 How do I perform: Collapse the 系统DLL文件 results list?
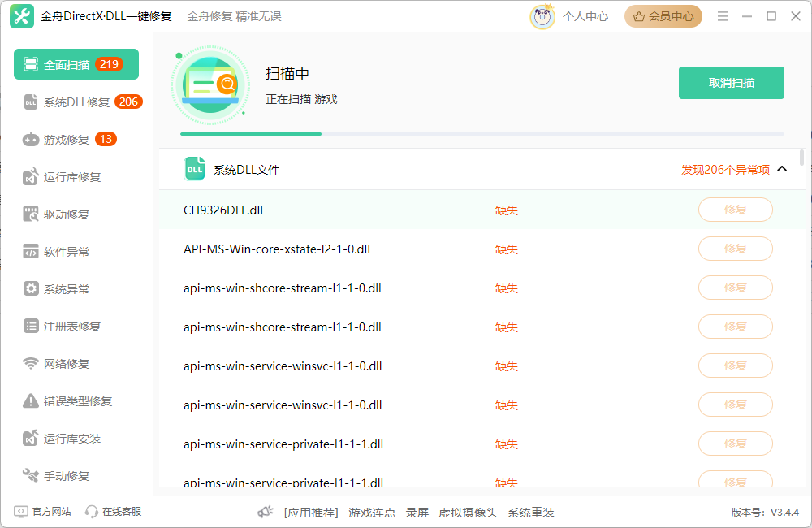coord(782,168)
